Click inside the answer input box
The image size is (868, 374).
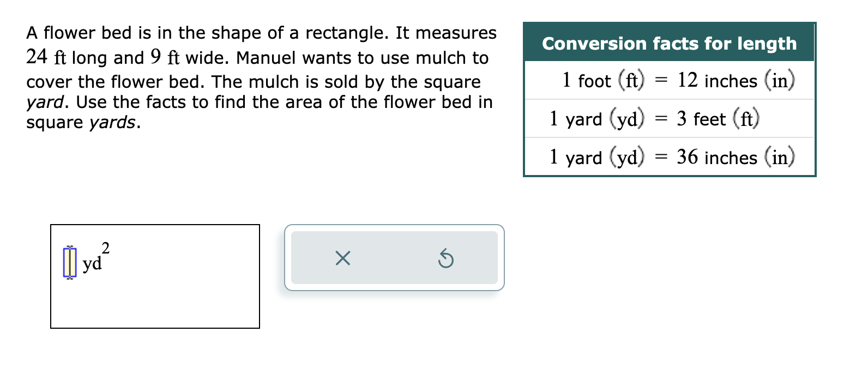click(155, 275)
